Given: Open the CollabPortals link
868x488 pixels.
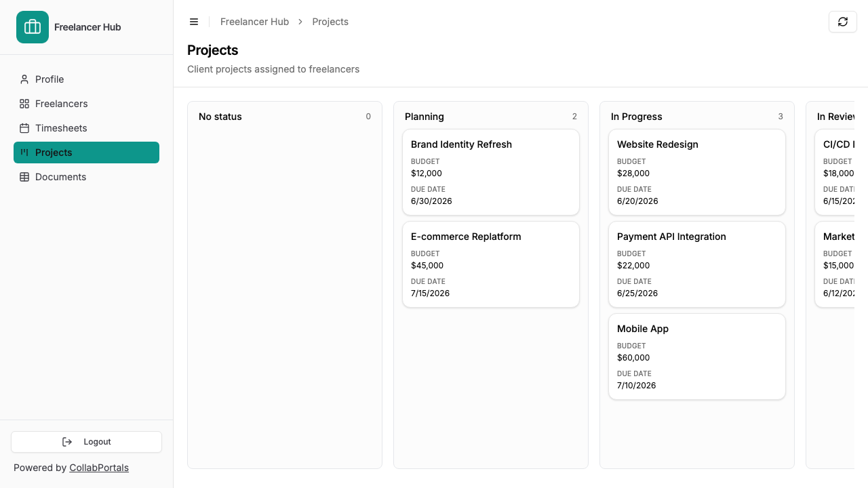Looking at the screenshot, I should 99,468.
